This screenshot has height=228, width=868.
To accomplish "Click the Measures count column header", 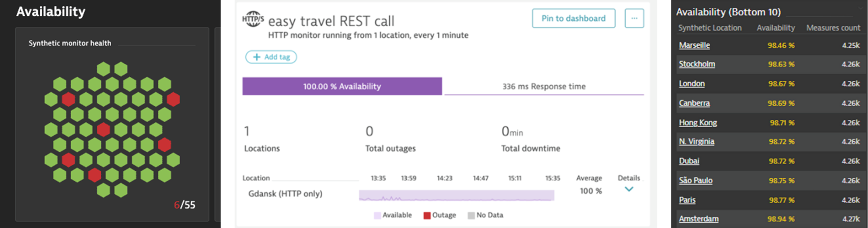I will 833,28.
